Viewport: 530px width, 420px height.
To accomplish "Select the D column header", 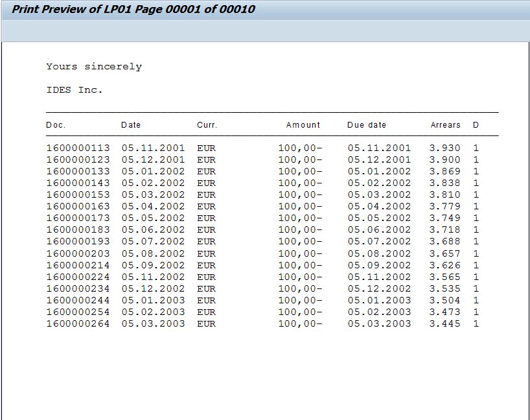I will click(474, 125).
